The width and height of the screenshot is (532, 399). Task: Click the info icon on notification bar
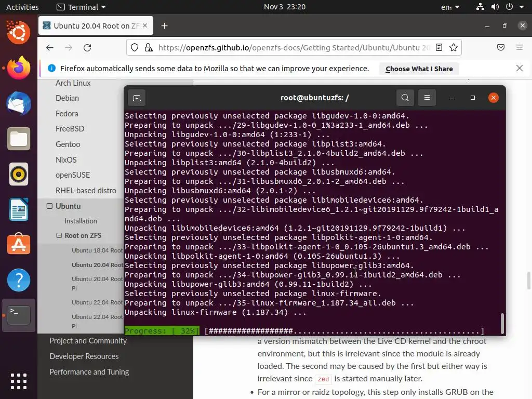coord(51,68)
